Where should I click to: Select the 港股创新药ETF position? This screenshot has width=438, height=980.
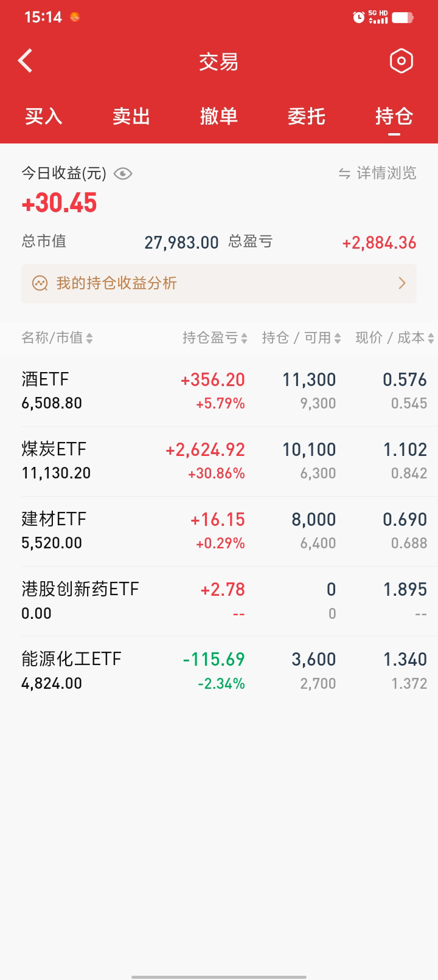click(x=219, y=601)
